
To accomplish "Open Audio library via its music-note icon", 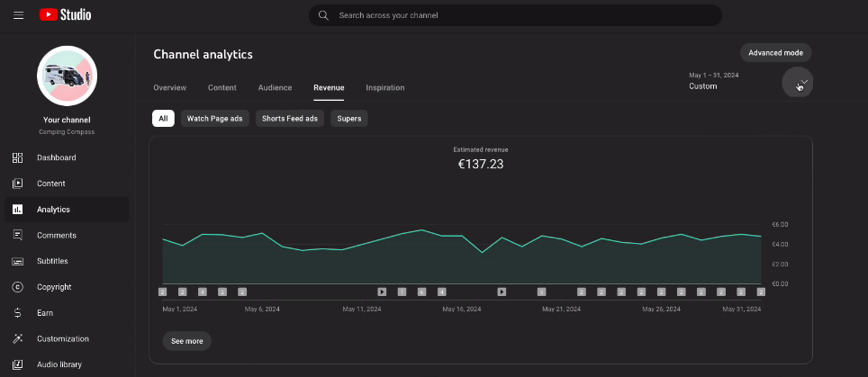I will click(x=18, y=364).
